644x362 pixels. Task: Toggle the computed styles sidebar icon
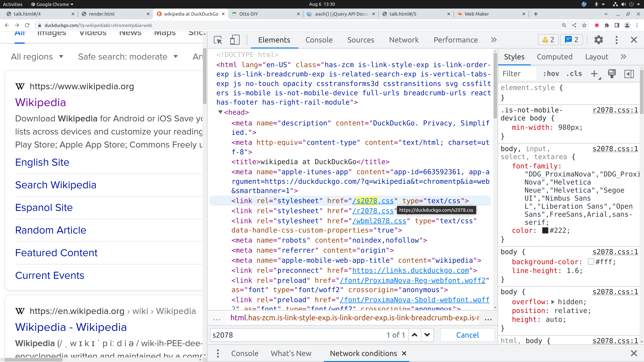click(x=629, y=74)
